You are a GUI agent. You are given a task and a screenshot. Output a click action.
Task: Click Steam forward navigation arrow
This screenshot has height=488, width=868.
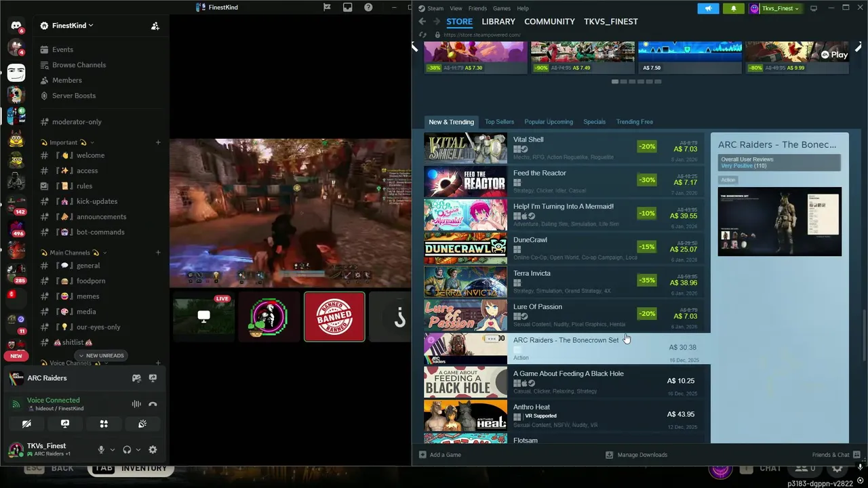[x=436, y=22]
